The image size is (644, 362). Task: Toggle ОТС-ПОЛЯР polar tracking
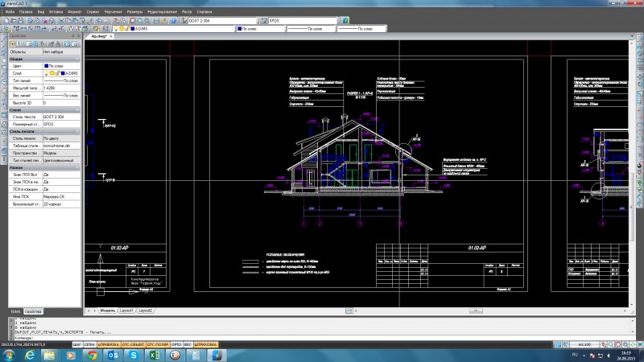pos(158,344)
